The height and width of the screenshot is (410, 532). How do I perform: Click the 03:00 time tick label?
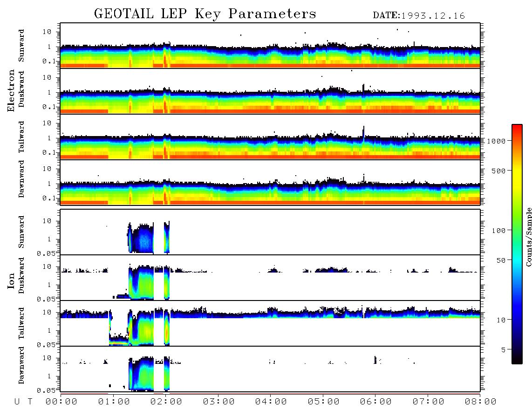coord(219,402)
